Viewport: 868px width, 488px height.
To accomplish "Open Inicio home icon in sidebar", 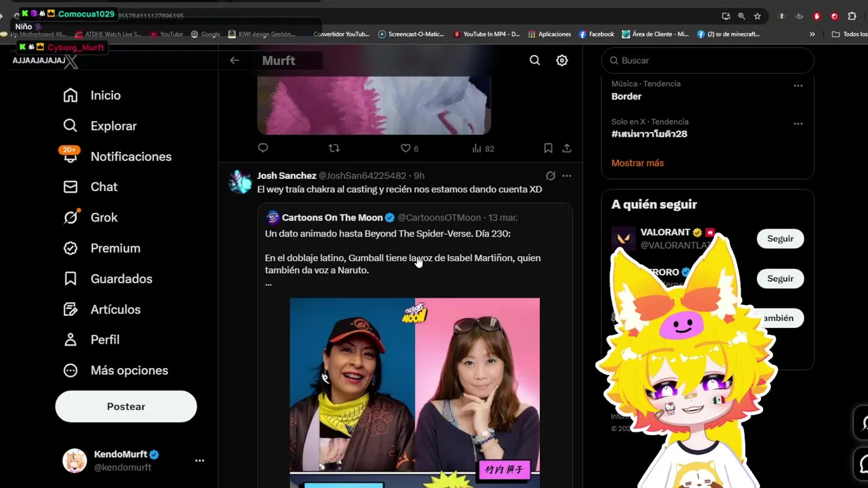I will click(71, 96).
